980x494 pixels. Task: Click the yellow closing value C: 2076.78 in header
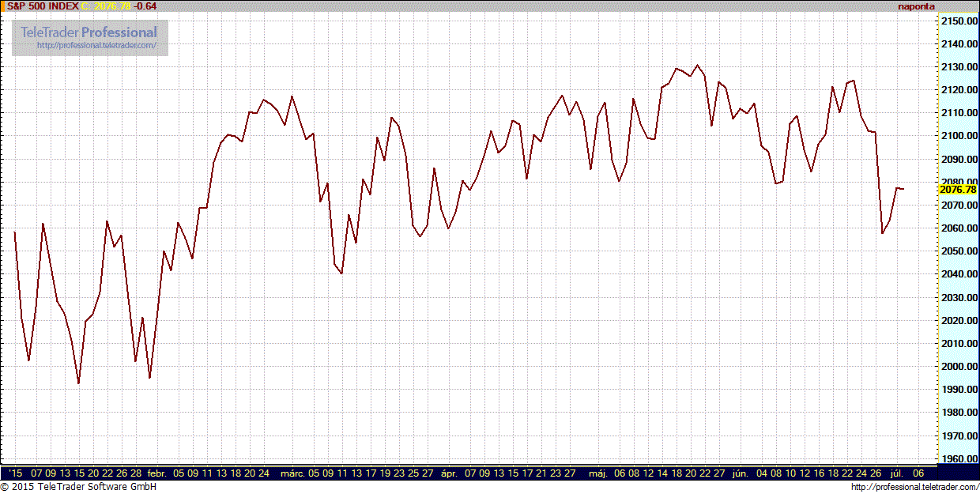coord(106,6)
